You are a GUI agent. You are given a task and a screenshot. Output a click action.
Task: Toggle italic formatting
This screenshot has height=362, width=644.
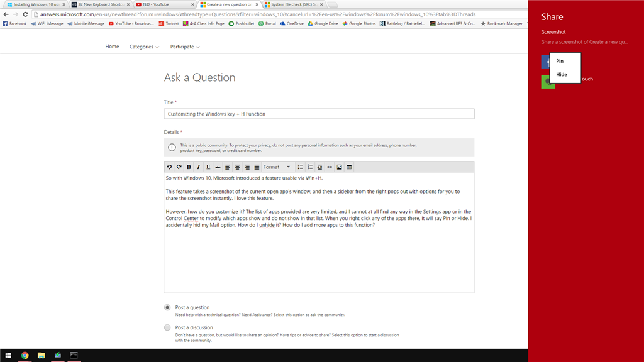coord(198,167)
